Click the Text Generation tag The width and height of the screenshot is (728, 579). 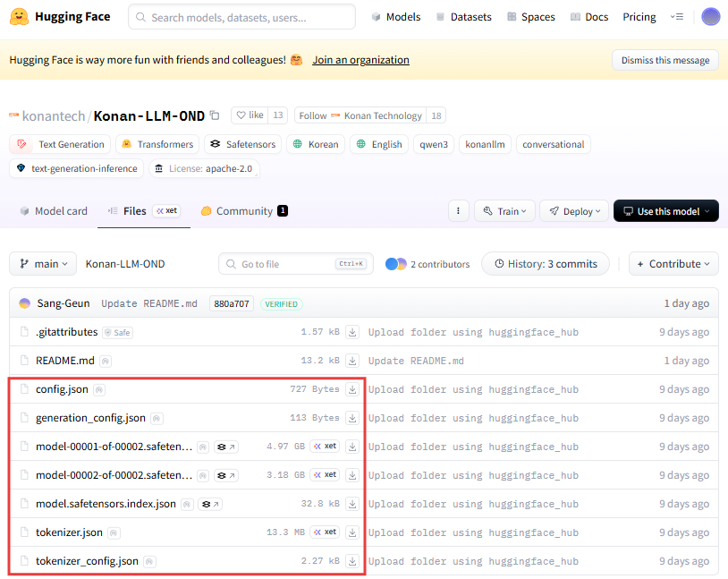tap(60, 144)
